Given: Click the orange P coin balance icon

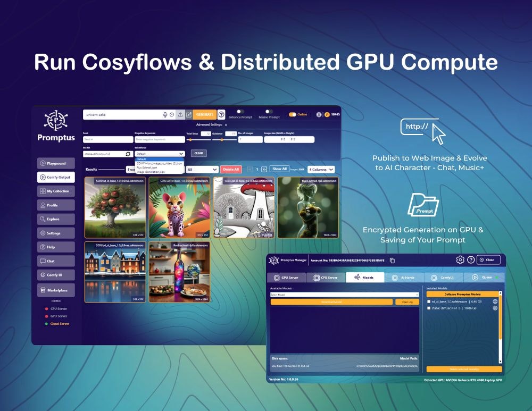Looking at the screenshot, I should pyautogui.click(x=327, y=115).
